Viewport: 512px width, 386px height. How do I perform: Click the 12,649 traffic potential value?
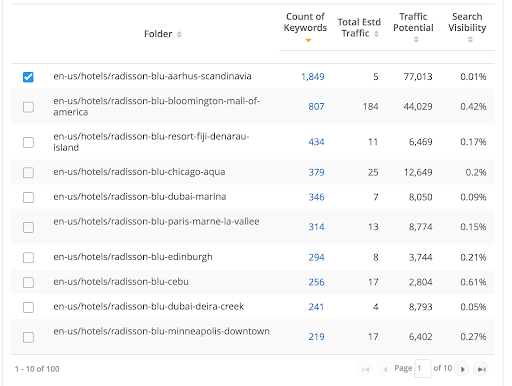pos(418,172)
